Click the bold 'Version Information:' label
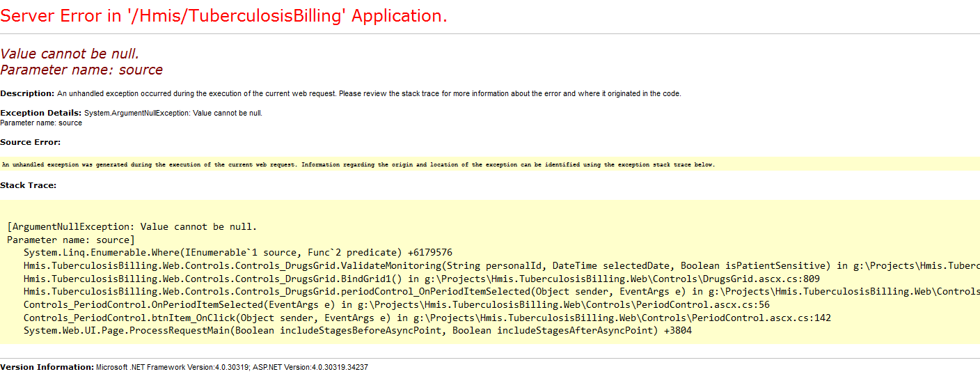This screenshot has height=374, width=980. [47, 367]
